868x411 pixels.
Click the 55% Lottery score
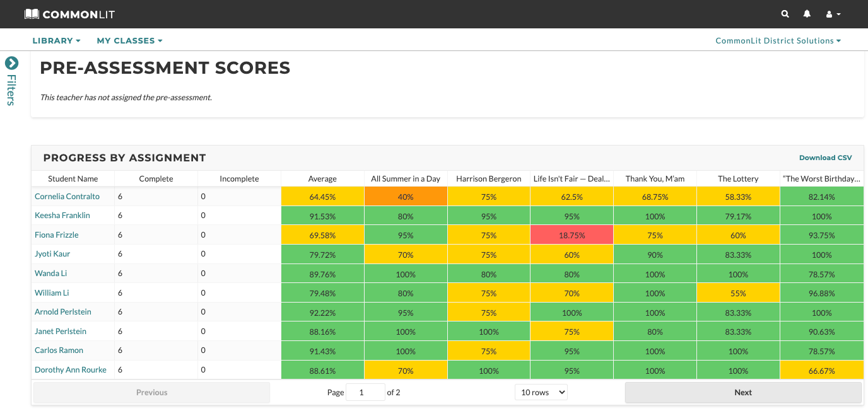738,293
